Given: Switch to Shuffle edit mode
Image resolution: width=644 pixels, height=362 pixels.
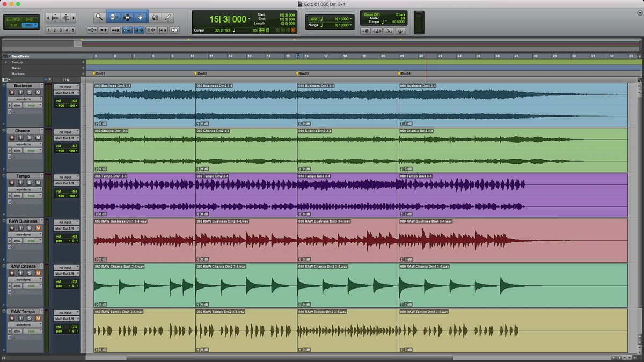Looking at the screenshot, I should coord(14,19).
